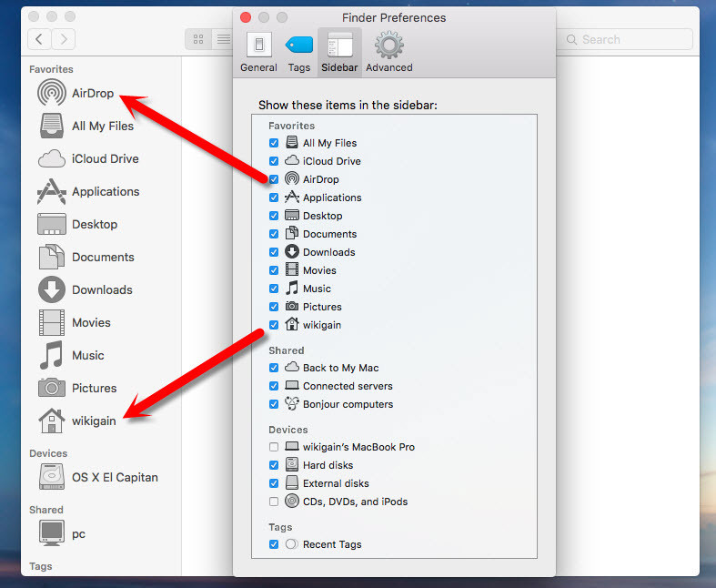Click the Downloads icon in the preferences list
The width and height of the screenshot is (716, 588).
pyautogui.click(x=292, y=252)
